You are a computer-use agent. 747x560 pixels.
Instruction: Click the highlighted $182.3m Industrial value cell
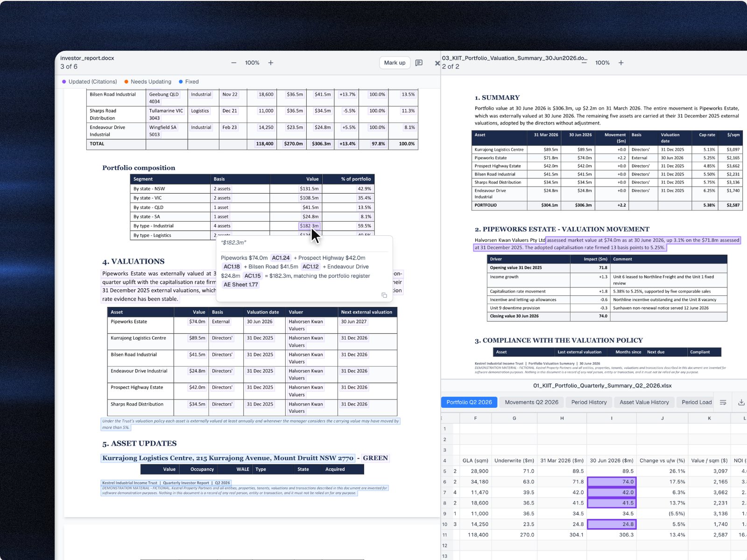[x=309, y=226]
